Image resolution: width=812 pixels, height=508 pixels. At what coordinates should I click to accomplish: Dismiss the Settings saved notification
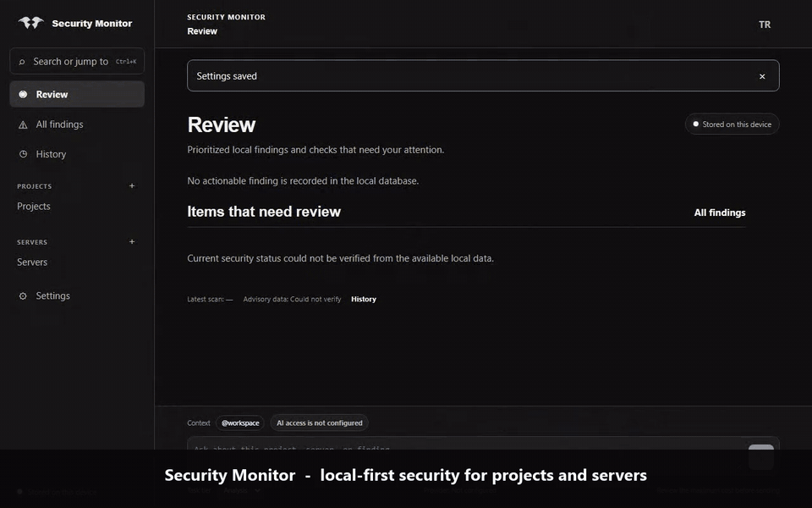click(762, 76)
